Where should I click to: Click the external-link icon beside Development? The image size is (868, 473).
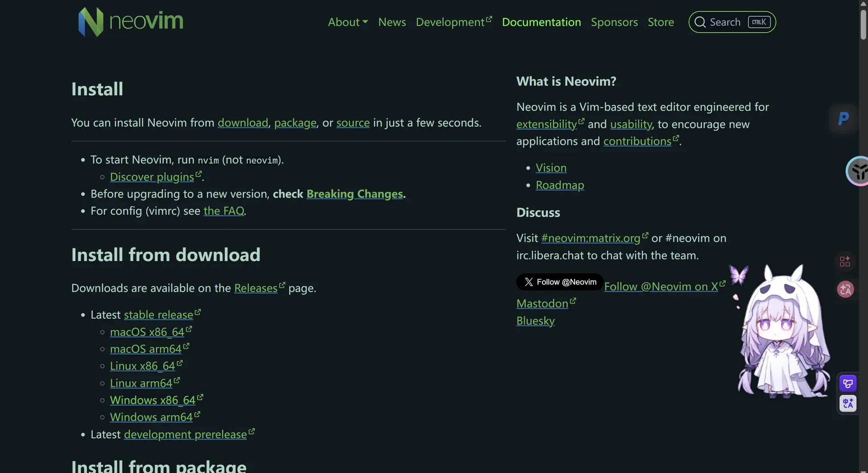(489, 19)
